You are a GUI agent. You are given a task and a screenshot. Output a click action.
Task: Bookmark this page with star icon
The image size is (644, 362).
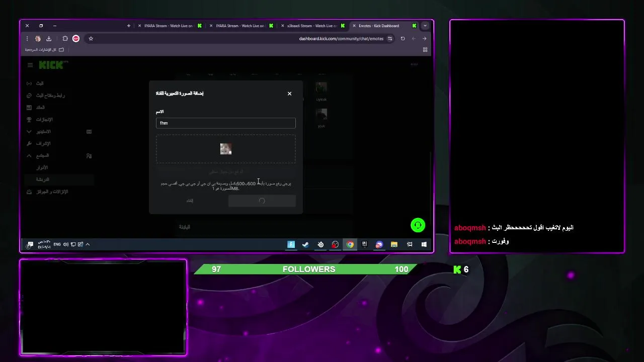point(91,39)
